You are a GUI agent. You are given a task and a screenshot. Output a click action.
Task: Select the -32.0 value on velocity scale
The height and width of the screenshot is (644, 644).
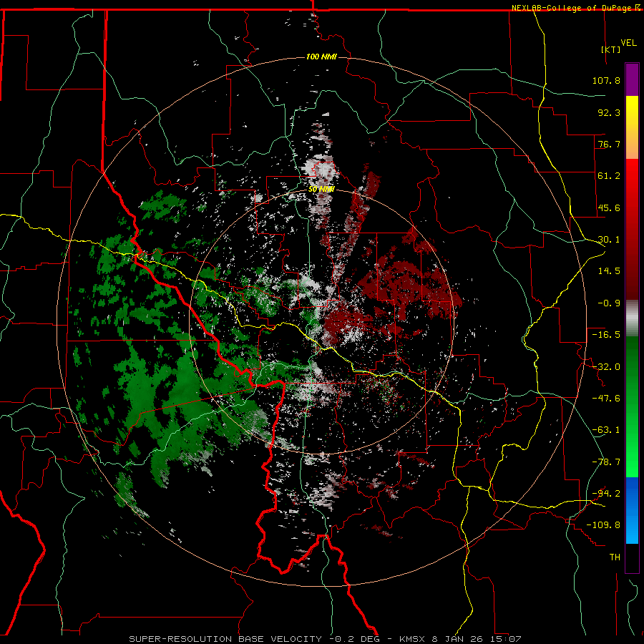606,367
